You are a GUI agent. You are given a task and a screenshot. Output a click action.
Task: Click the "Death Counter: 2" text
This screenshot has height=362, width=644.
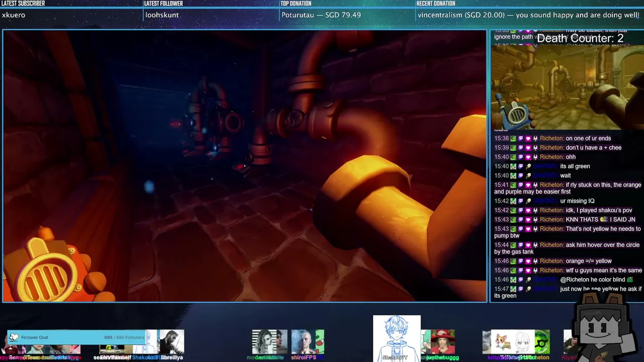[580, 38]
